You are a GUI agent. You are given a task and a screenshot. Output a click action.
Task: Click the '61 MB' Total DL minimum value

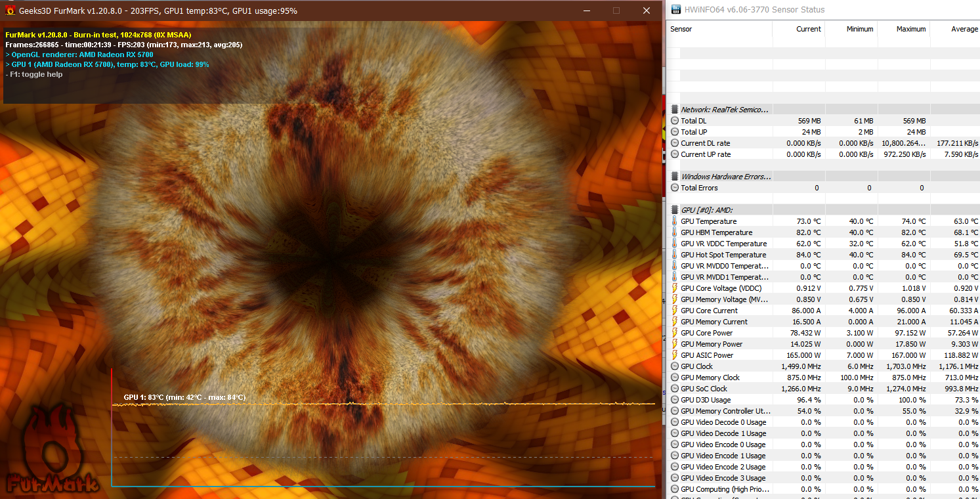pyautogui.click(x=863, y=121)
